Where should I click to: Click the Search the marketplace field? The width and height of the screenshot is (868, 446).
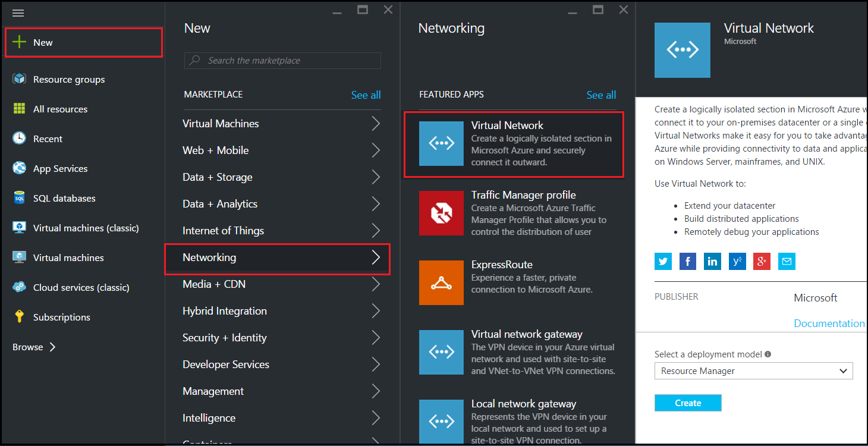(x=282, y=61)
